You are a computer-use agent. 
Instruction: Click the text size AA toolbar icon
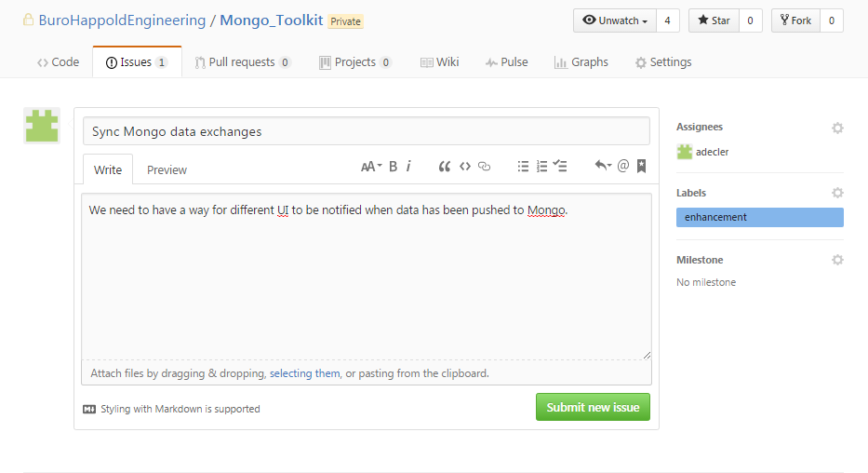pyautogui.click(x=371, y=166)
